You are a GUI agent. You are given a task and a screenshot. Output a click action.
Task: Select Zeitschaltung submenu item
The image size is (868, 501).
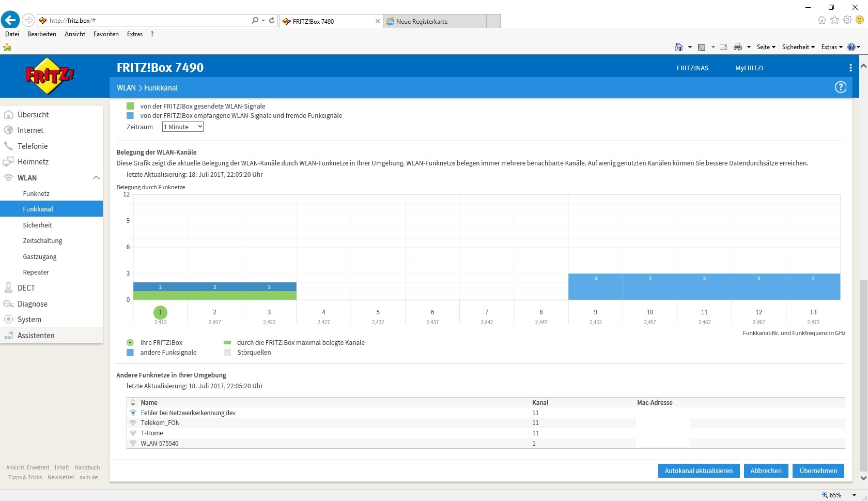[42, 241]
